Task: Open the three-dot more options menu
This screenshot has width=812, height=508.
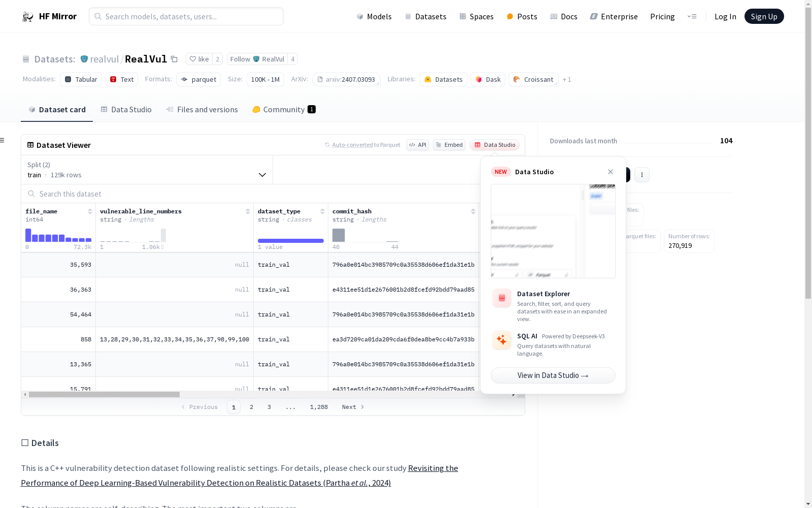Action: pyautogui.click(x=642, y=175)
